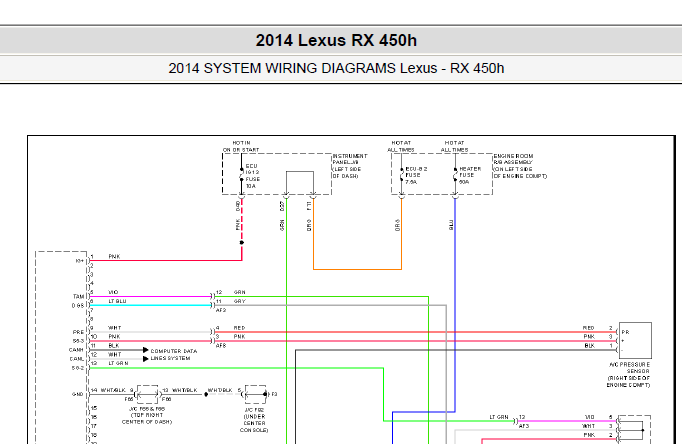Click the BLK wire label at pin 11
This screenshot has height=444, width=682.
(x=114, y=346)
